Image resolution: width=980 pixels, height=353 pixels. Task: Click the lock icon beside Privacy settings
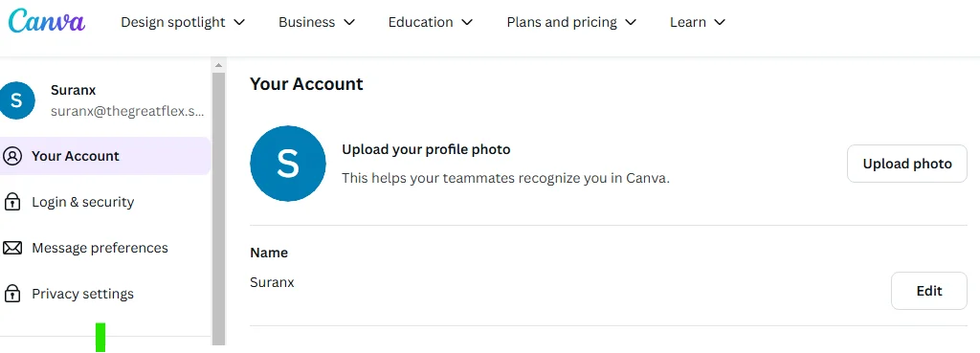11,294
